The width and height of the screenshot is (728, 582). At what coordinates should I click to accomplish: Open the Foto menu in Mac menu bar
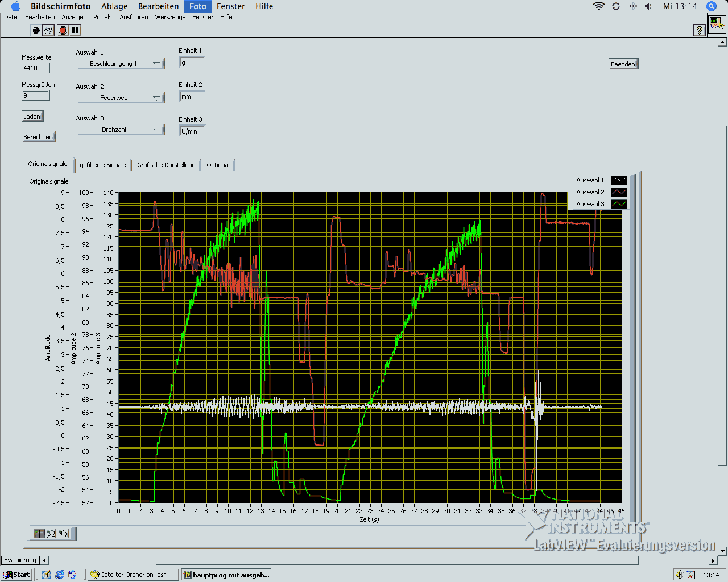pyautogui.click(x=198, y=6)
